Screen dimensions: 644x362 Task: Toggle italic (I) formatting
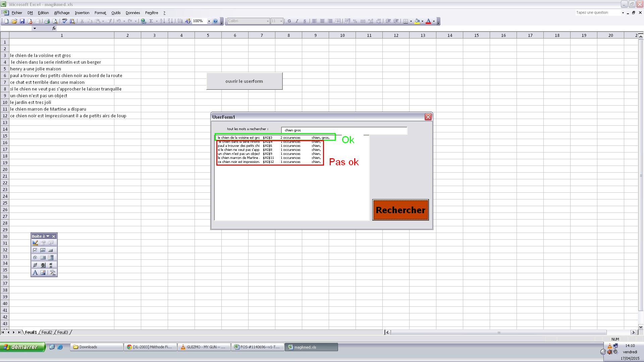pyautogui.click(x=297, y=21)
